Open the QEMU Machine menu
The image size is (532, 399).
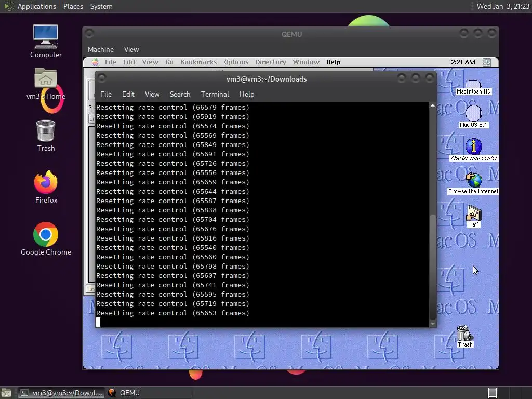click(100, 49)
